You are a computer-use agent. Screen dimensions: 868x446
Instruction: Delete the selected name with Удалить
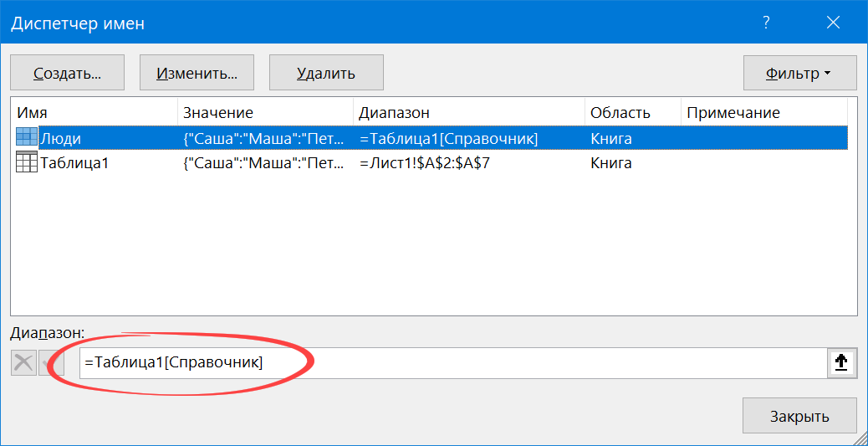tap(326, 73)
